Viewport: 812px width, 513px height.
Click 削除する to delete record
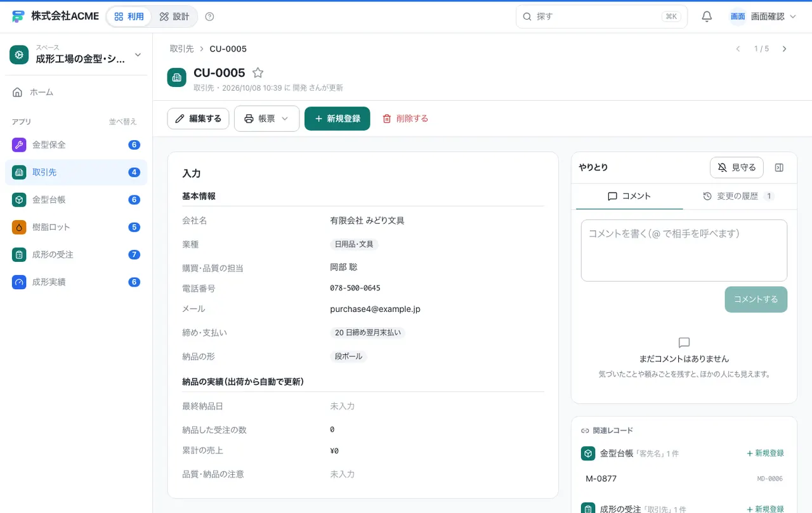(x=405, y=119)
